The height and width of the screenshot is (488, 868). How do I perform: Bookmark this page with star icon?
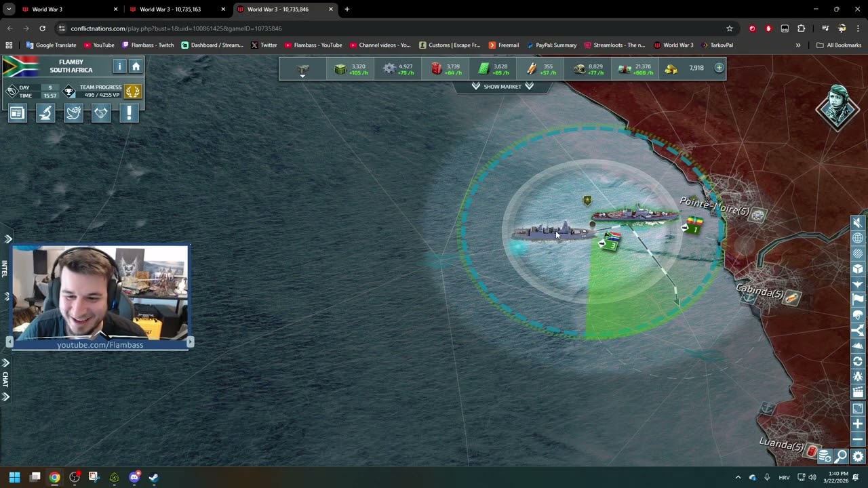click(x=730, y=28)
